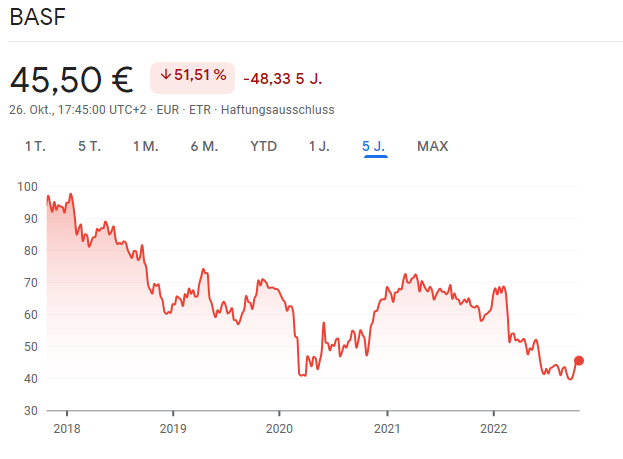
Task: Switch chart to 1 J. range
Action: pyautogui.click(x=319, y=146)
